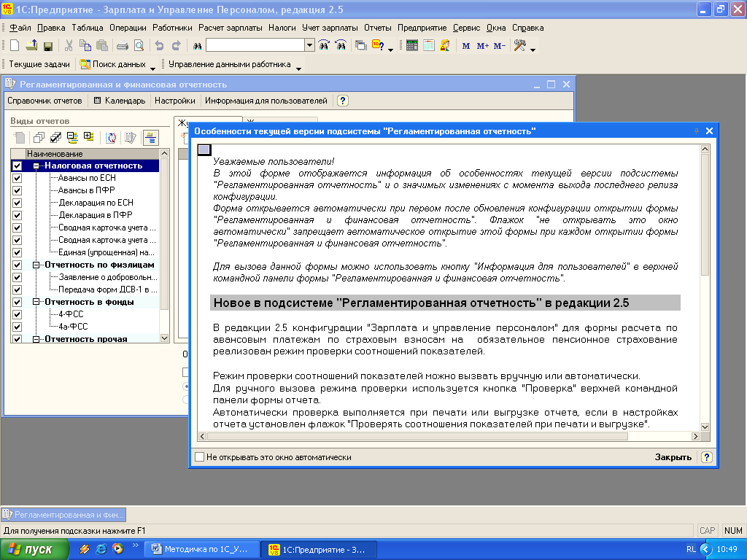Screen dimensions: 747x560
Task: Open the calculator icon in toolbar
Action: pos(412,46)
